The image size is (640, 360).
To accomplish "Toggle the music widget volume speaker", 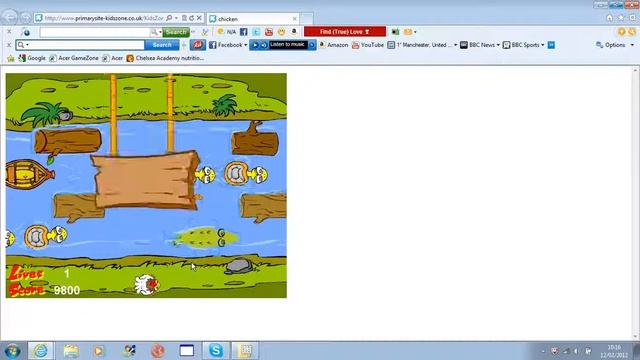I will click(264, 45).
